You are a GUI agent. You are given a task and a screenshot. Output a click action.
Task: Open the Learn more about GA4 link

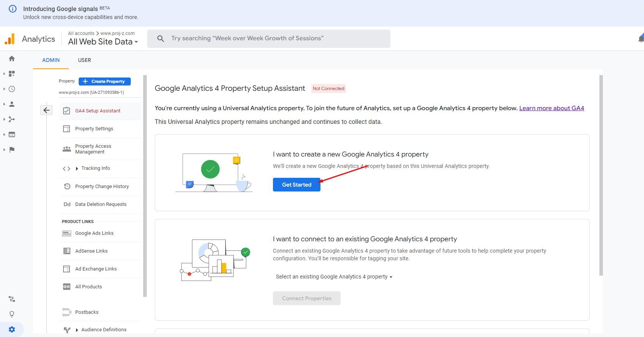point(551,108)
